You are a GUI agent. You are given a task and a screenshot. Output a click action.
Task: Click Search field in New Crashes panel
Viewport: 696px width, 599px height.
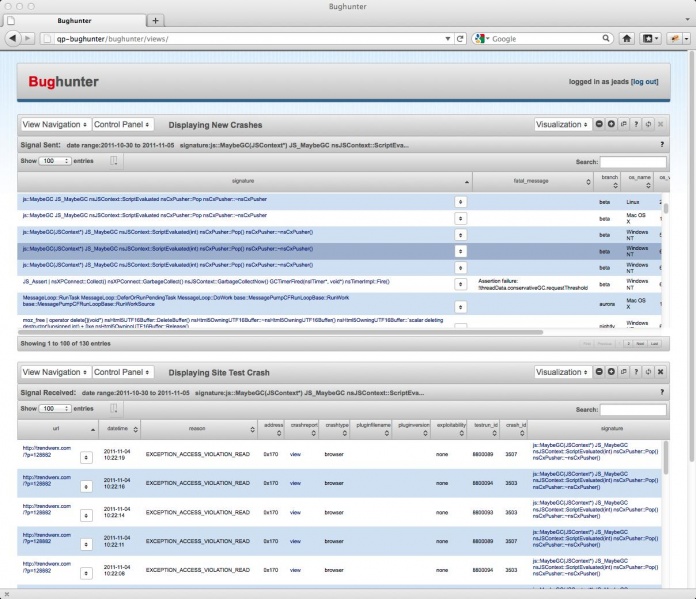click(633, 162)
